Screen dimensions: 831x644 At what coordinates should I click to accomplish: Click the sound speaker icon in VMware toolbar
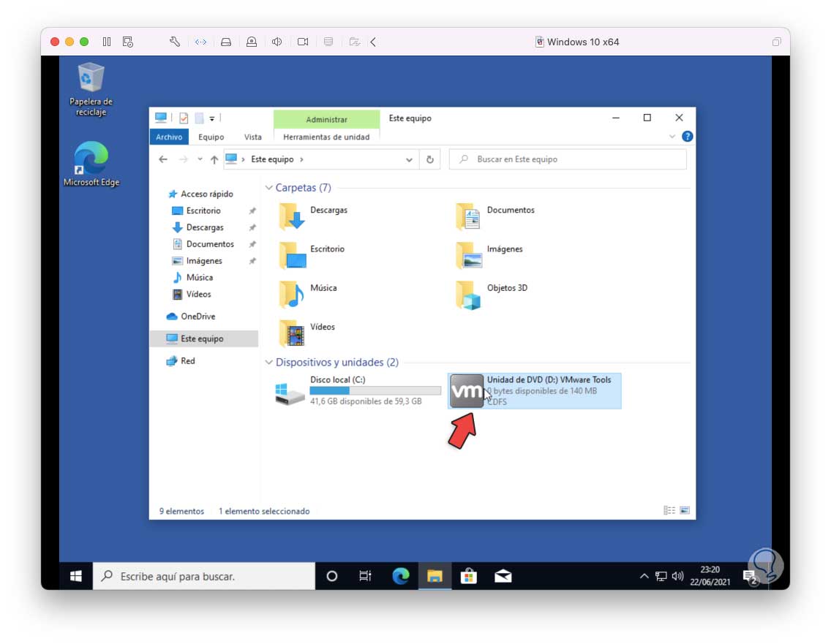(x=277, y=42)
